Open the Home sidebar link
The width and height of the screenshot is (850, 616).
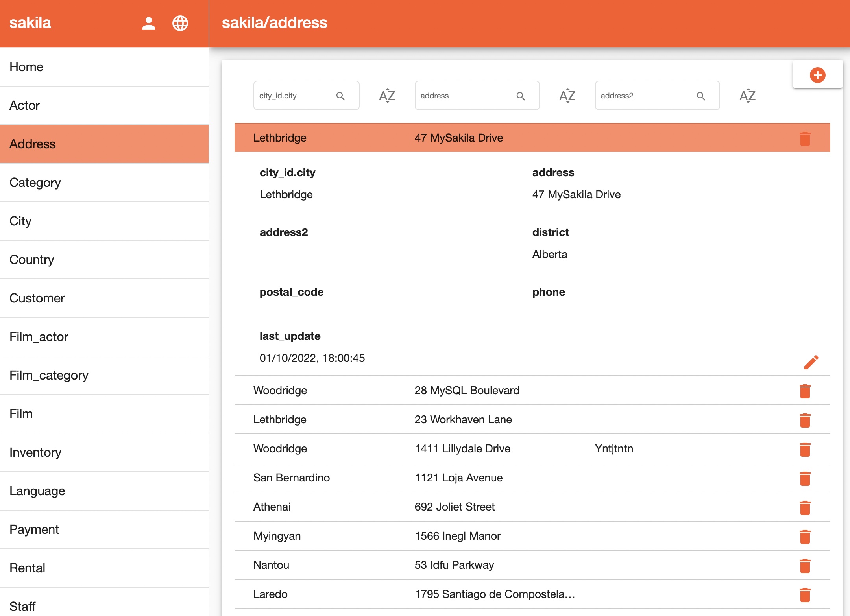26,67
